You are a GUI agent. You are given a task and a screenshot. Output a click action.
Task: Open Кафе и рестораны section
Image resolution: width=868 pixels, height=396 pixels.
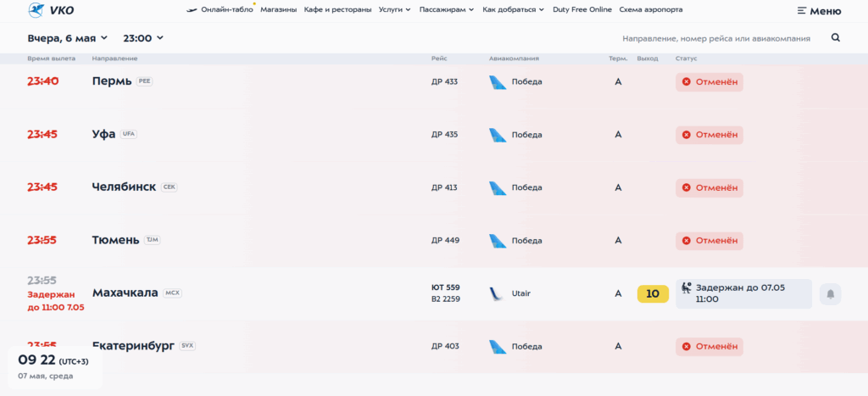tap(337, 9)
